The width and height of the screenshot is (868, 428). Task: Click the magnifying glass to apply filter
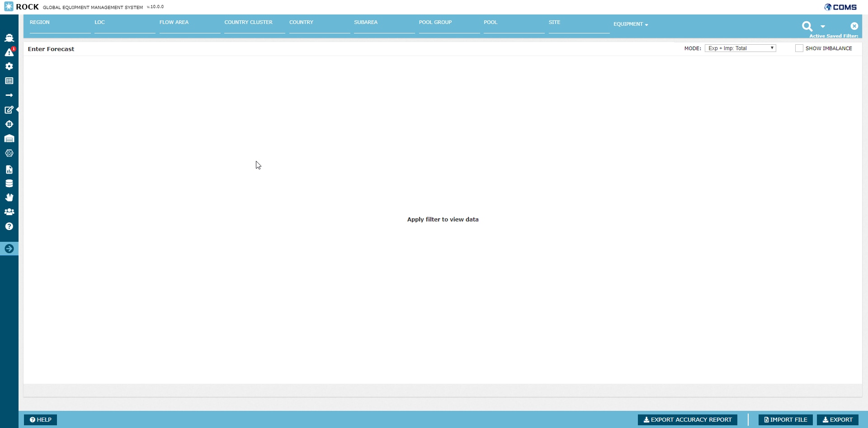click(x=807, y=26)
